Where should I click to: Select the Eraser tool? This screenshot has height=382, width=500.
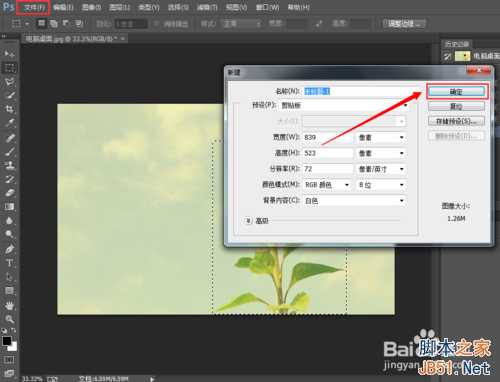[x=9, y=193]
